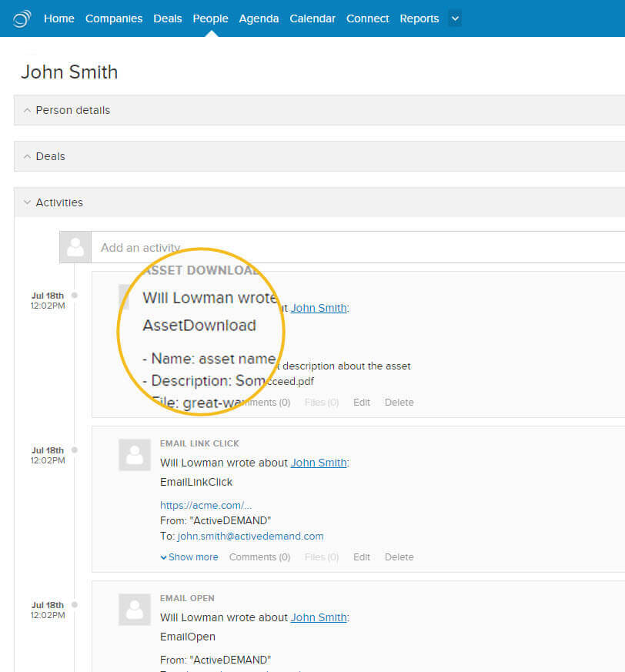Expand the Person details section chevron
The height and width of the screenshot is (672, 625).
pyautogui.click(x=27, y=111)
